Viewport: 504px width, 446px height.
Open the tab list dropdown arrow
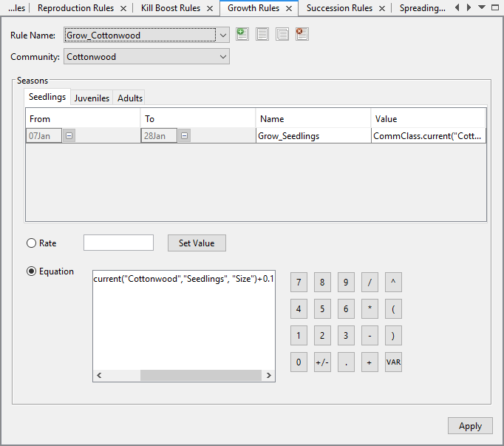click(482, 7)
